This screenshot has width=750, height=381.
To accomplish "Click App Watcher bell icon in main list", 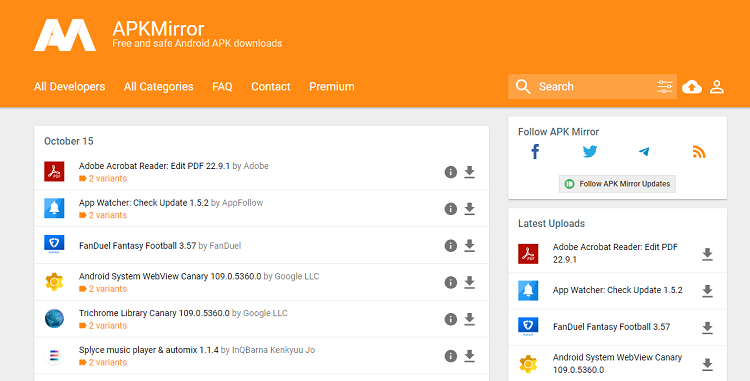I will pos(54,208).
